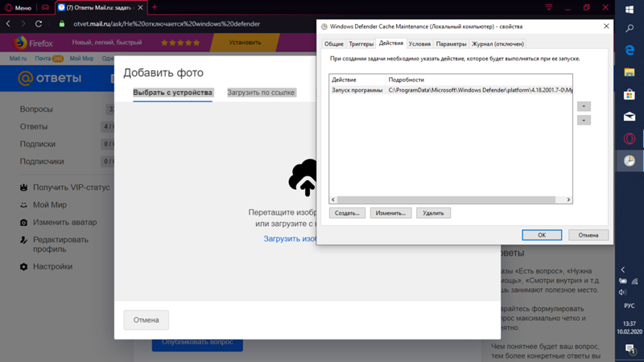The height and width of the screenshot is (362, 644).
Task: Click the gear icon beside Настройки
Action: point(24,267)
